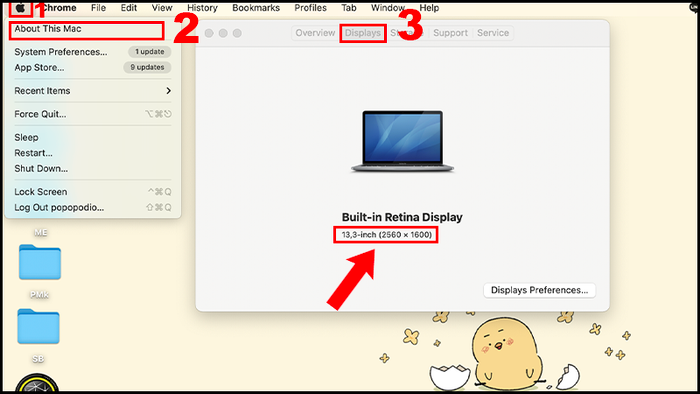The image size is (700, 394).
Task: Open the Apple menu icon
Action: pyautogui.click(x=20, y=8)
